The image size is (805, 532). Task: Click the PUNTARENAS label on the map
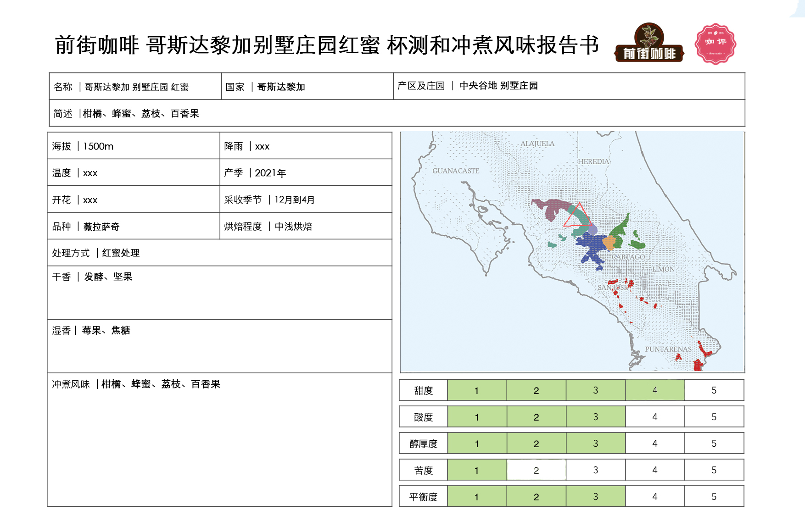click(x=668, y=349)
